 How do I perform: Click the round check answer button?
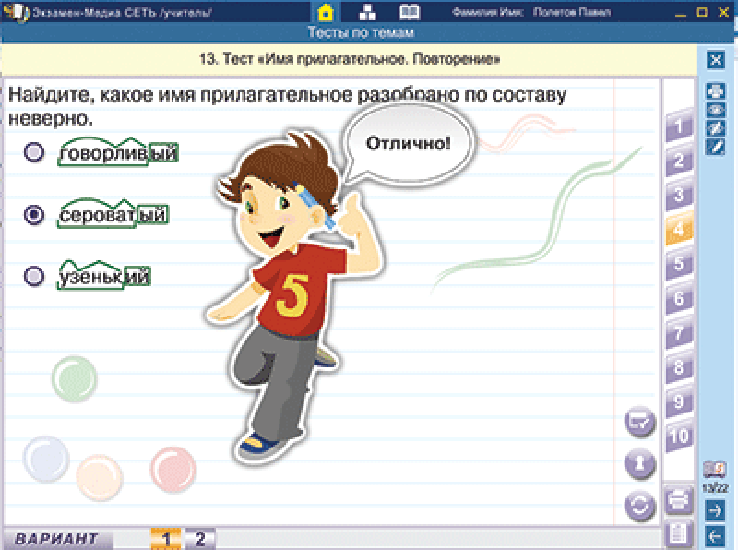pyautogui.click(x=639, y=422)
